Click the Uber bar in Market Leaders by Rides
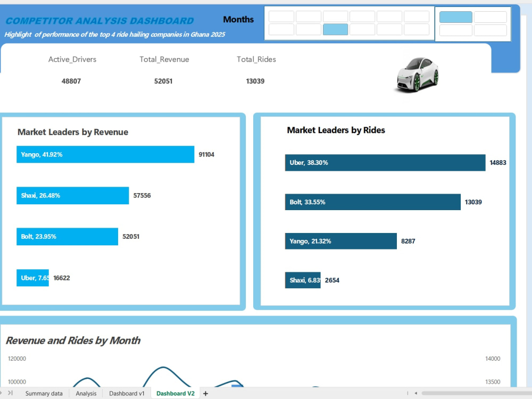532x399 pixels. coord(384,163)
